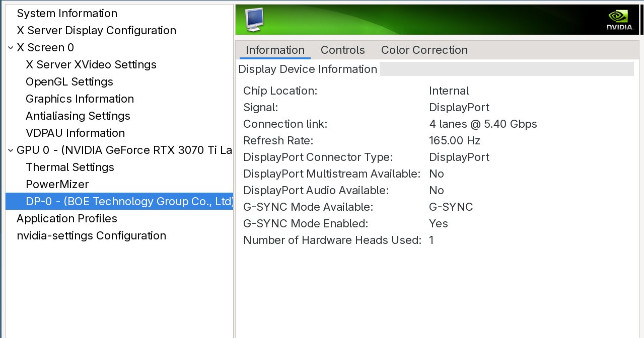
Task: Click the G-SYNC value text
Action: [451, 207]
